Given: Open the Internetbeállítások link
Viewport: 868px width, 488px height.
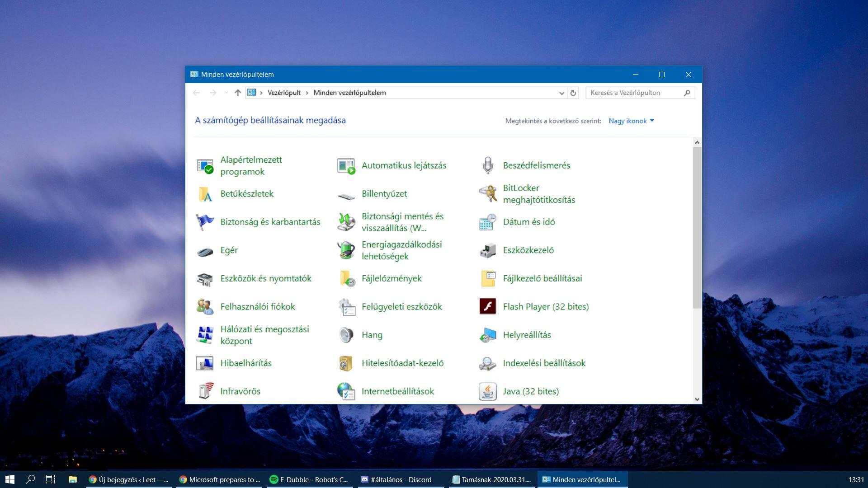Looking at the screenshot, I should click(397, 391).
